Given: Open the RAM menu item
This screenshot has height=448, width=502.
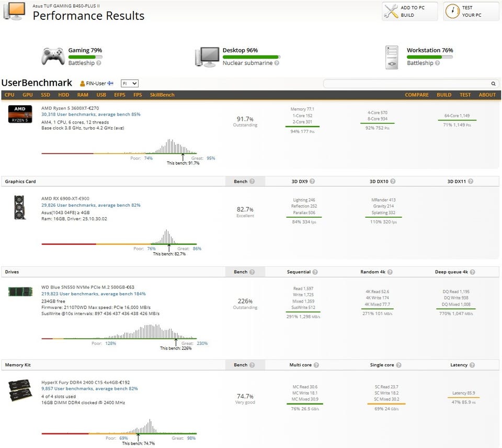Looking at the screenshot, I should [83, 95].
